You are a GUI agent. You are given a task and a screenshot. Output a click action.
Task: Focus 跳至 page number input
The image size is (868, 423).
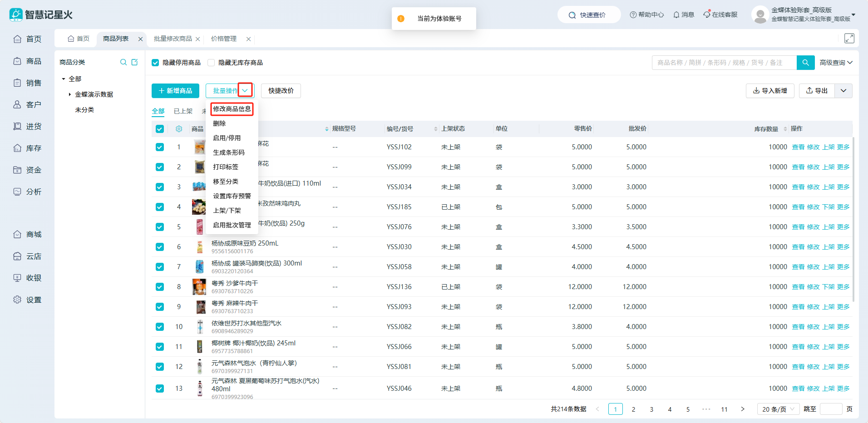pos(831,409)
